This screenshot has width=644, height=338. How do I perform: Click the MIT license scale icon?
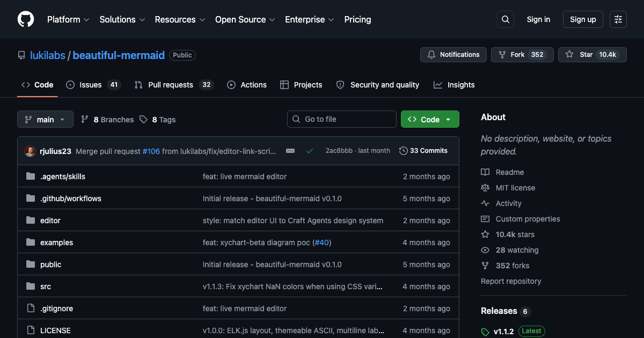point(485,188)
